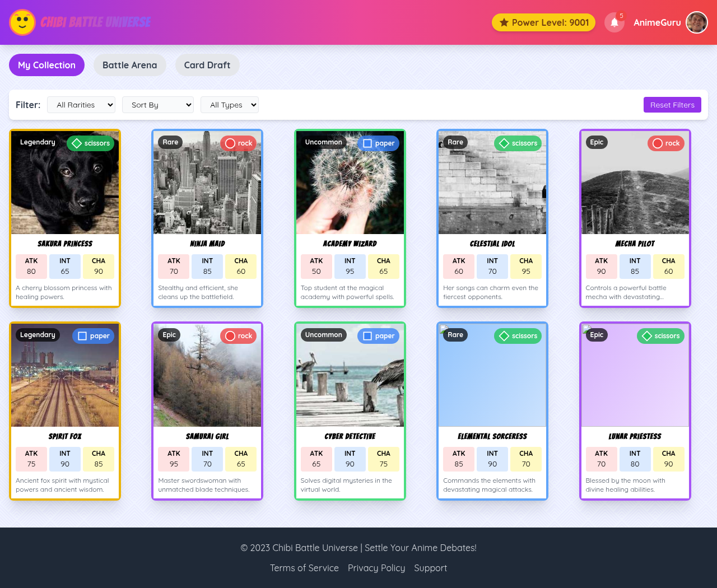Open notifications via the bell icon
717x588 pixels.
tap(614, 22)
